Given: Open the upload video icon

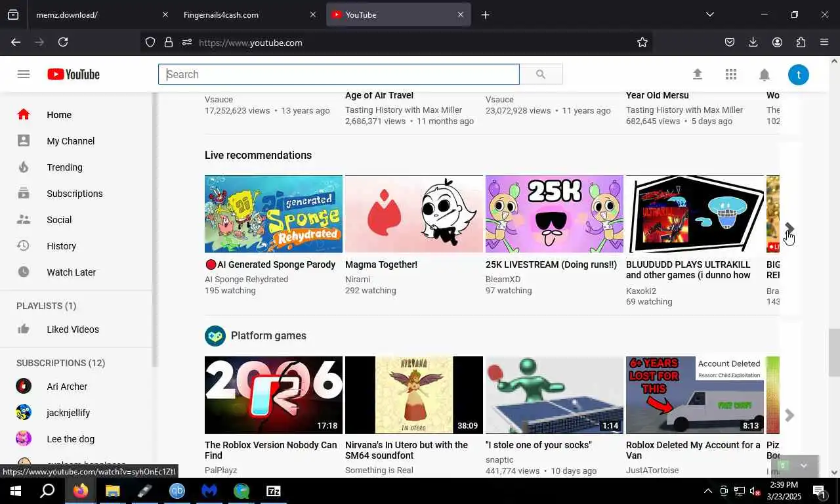Looking at the screenshot, I should (698, 74).
